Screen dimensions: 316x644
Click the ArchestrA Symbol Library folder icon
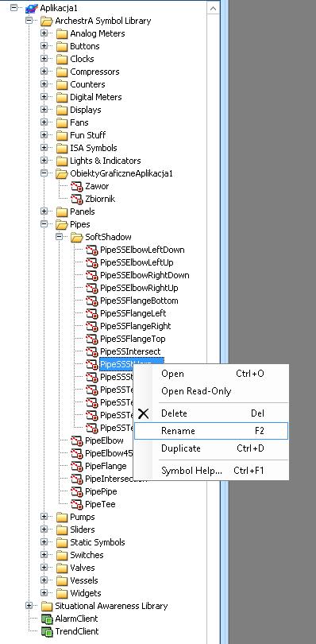click(47, 21)
